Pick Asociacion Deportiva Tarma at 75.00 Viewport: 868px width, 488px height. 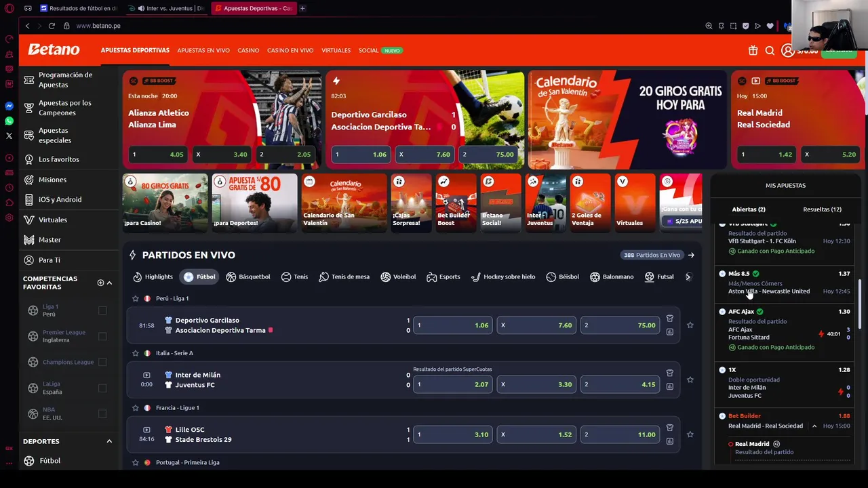[x=620, y=325]
